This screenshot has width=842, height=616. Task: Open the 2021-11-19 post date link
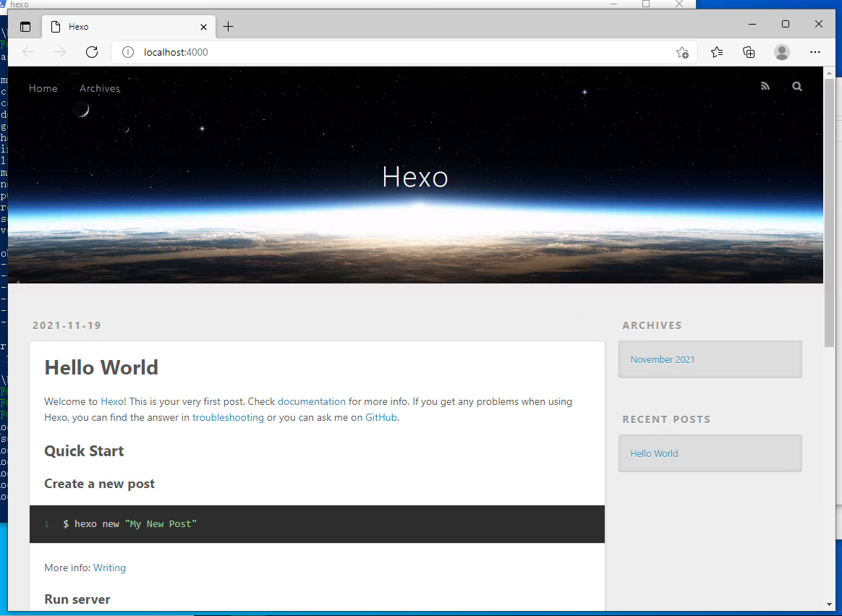(67, 325)
